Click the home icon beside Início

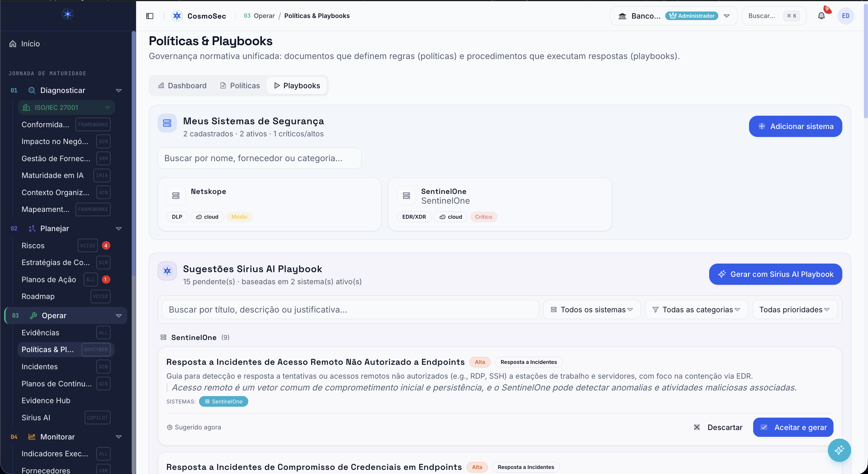(x=13, y=43)
